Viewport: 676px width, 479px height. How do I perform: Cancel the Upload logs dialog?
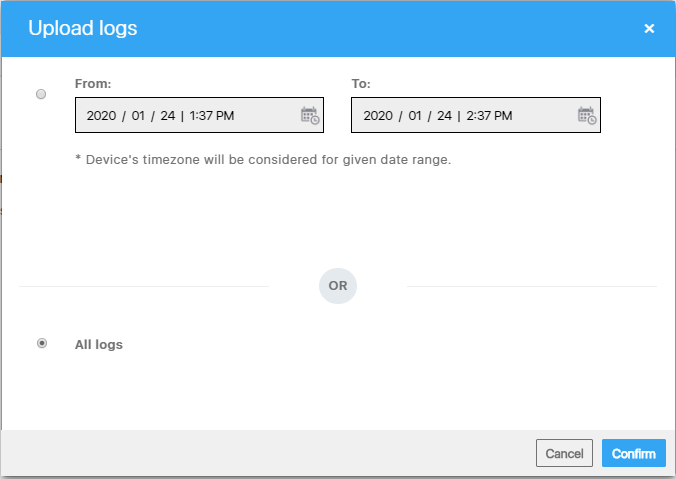tap(564, 453)
